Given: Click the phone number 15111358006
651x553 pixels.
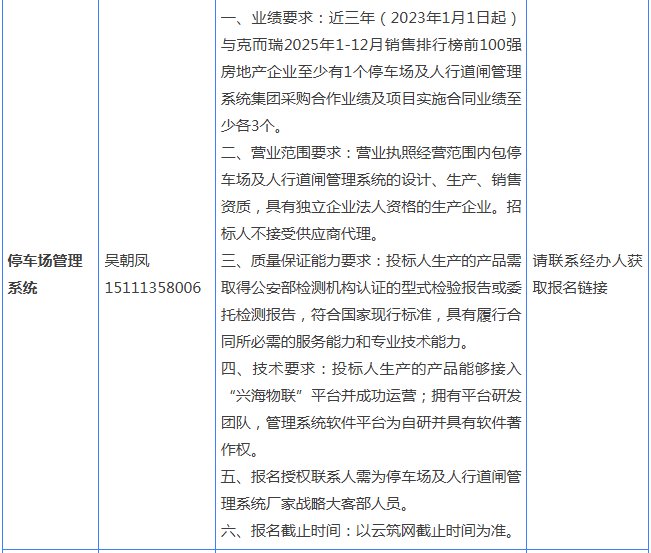Looking at the screenshot, I should (x=152, y=288).
